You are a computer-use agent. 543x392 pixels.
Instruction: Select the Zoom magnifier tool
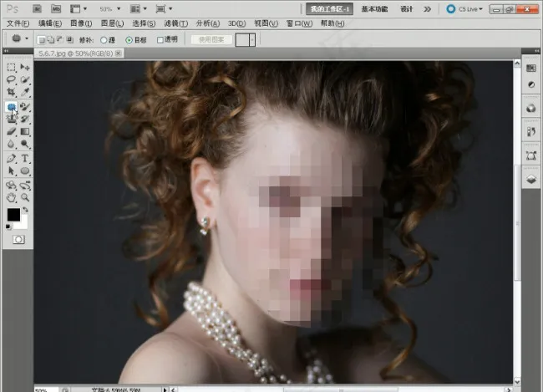click(26, 197)
